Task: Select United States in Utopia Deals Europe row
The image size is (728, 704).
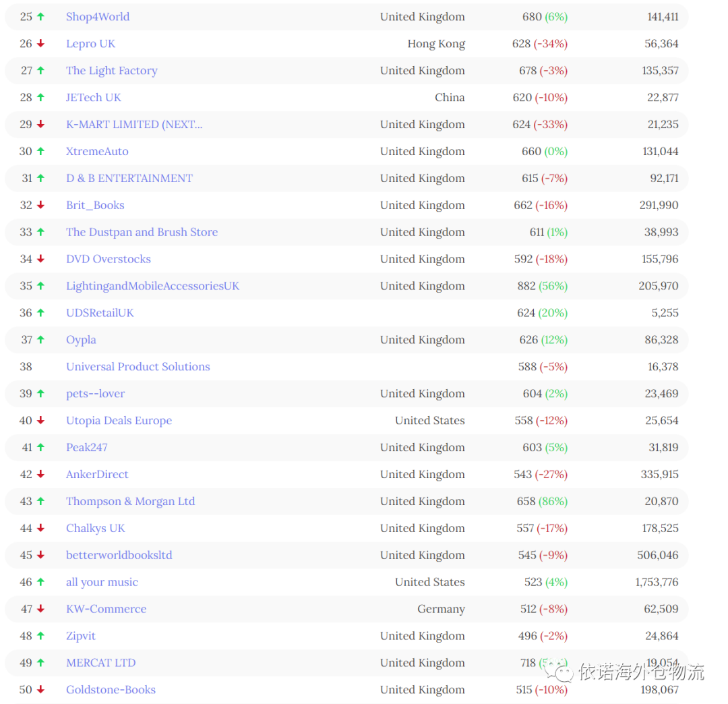Action: pos(429,421)
